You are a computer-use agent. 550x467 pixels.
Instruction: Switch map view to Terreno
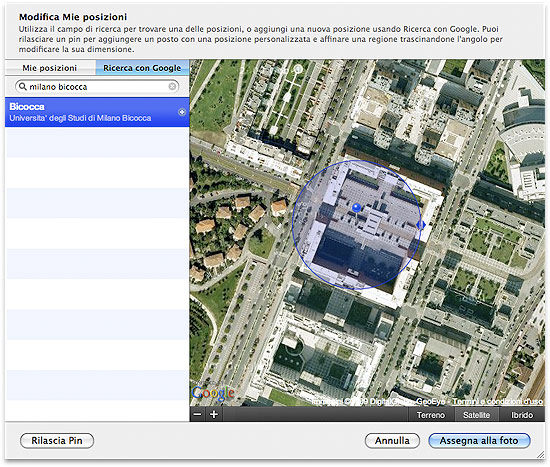(431, 415)
